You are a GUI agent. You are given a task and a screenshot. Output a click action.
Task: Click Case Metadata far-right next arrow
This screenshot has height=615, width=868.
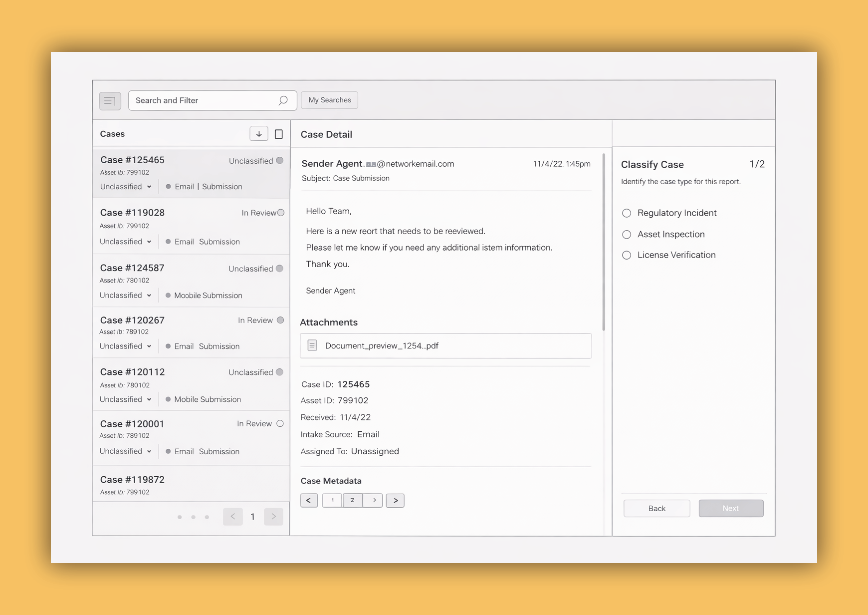(395, 500)
